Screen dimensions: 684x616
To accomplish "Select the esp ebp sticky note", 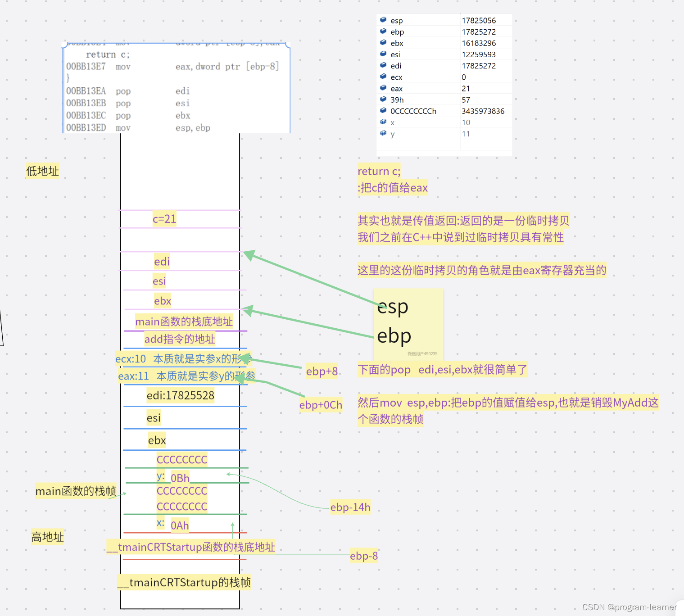I will (408, 324).
